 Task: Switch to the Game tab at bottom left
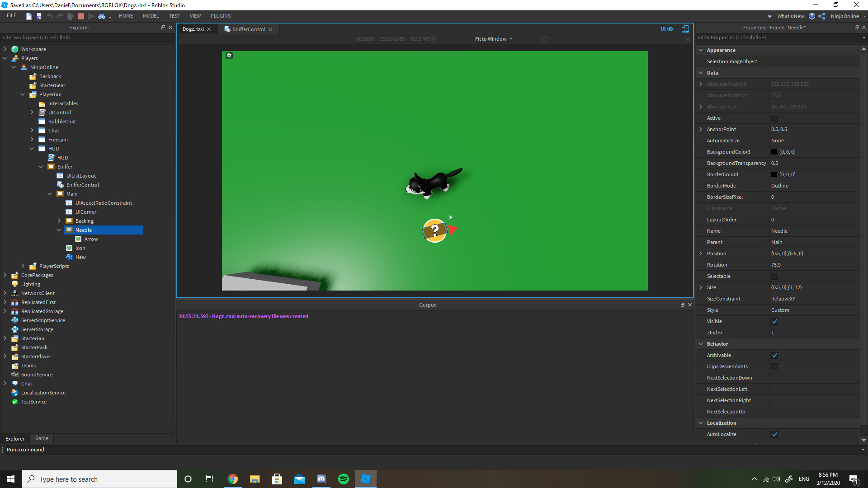[42, 438]
